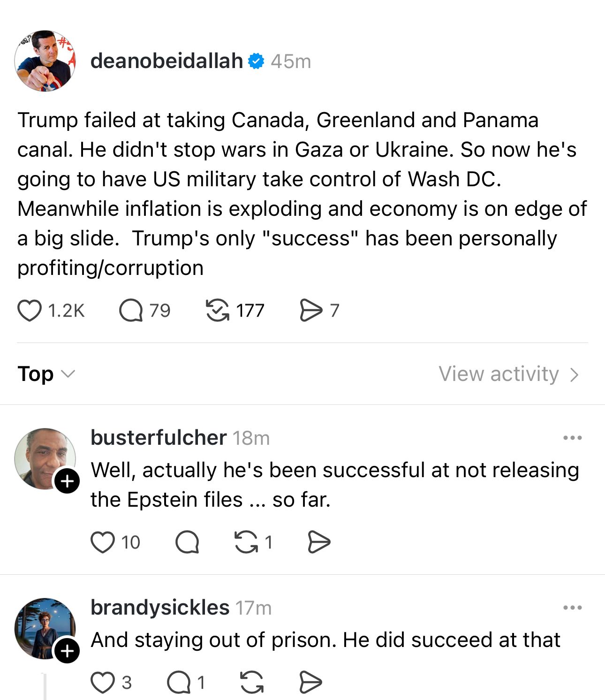605x700 pixels.
Task: Repost busterfulcher's reply
Action: (x=246, y=542)
